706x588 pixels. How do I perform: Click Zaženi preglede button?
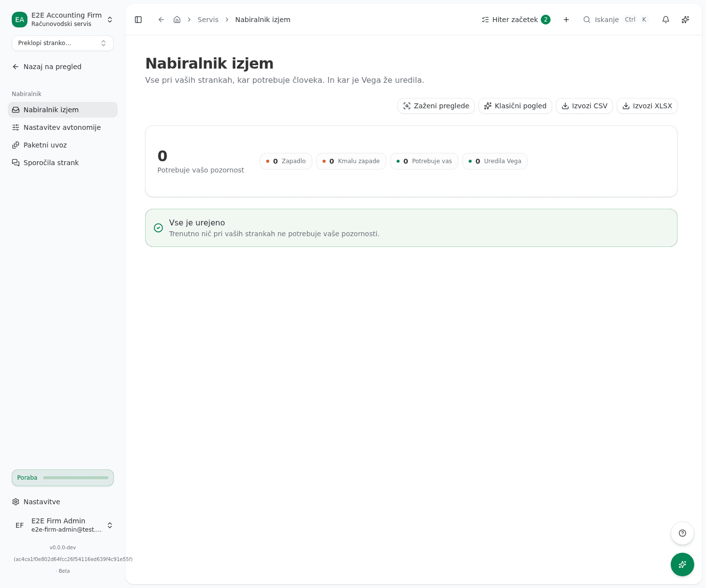(436, 106)
